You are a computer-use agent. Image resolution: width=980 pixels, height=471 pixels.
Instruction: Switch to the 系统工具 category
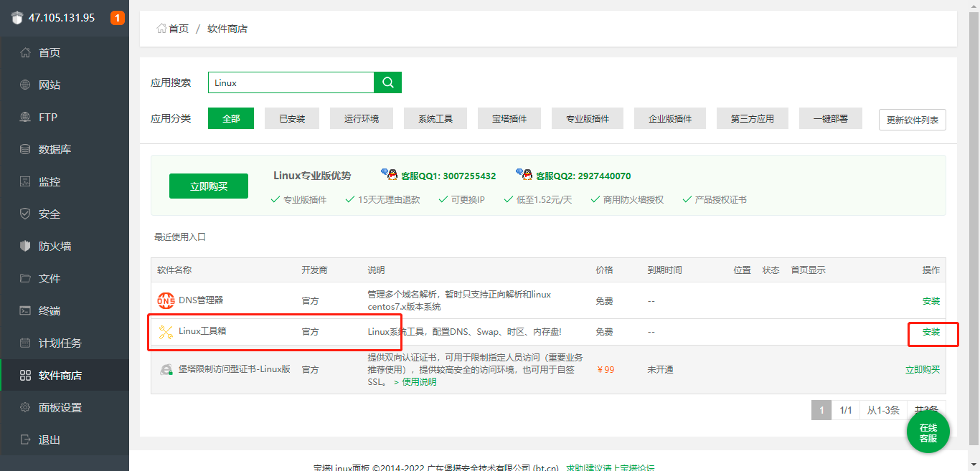(x=435, y=118)
